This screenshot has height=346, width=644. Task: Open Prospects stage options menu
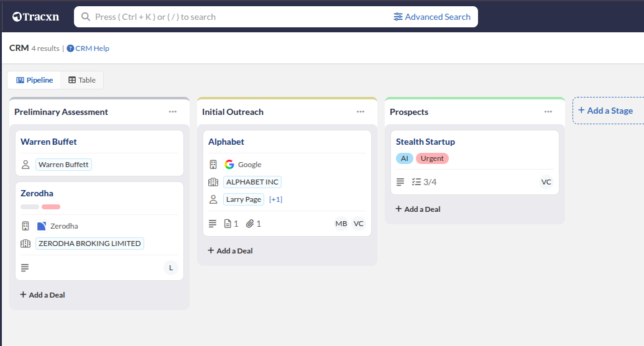(x=548, y=112)
